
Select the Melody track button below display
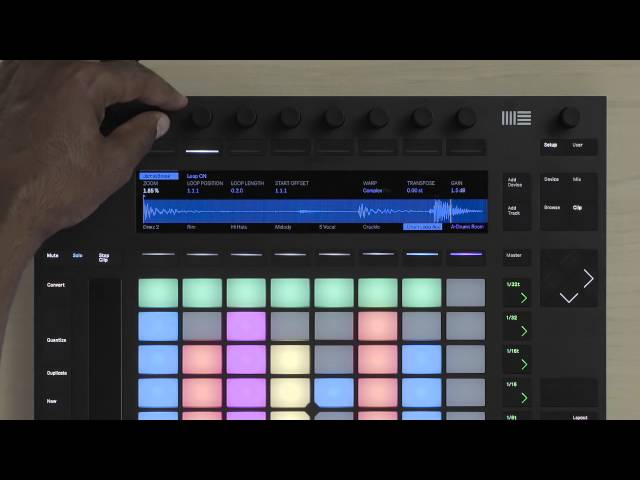coord(290,256)
